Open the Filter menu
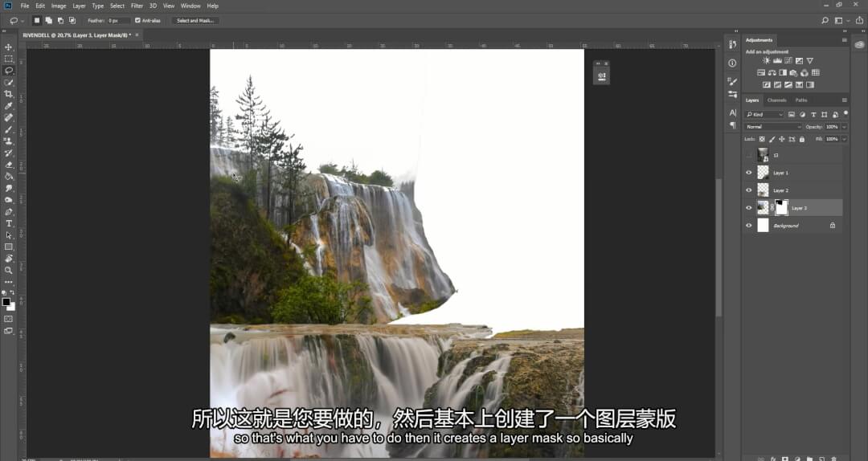The width and height of the screenshot is (868, 461). pyautogui.click(x=137, y=6)
